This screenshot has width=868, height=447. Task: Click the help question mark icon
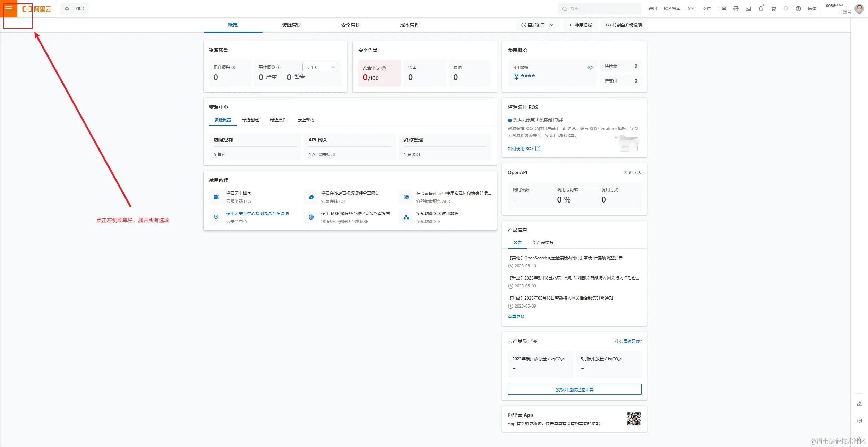click(798, 9)
